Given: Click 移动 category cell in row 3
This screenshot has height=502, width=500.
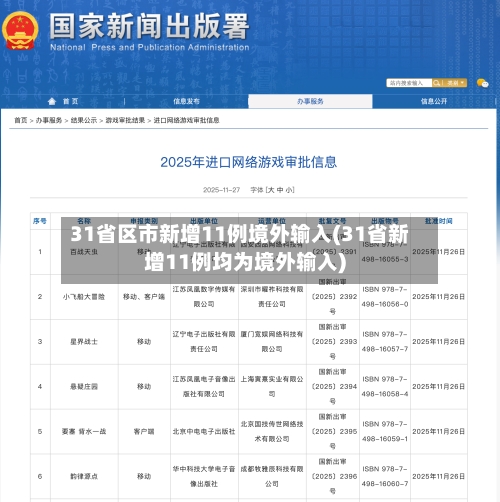Looking at the screenshot, I should pos(144,342).
